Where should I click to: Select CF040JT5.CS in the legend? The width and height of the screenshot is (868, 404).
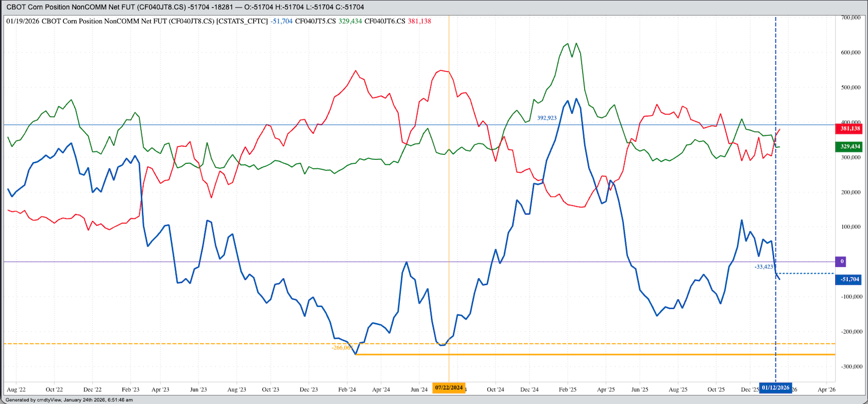tap(315, 21)
